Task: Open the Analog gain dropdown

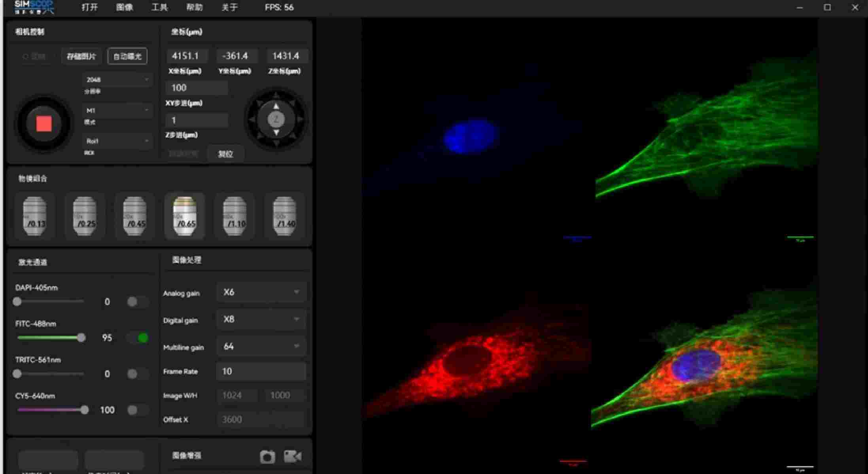Action: coord(261,292)
